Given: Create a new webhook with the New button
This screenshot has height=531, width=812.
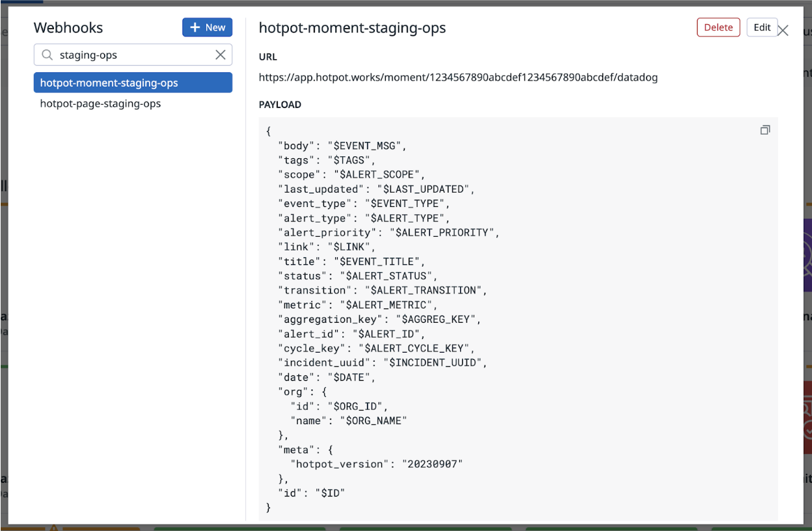Looking at the screenshot, I should click(207, 27).
